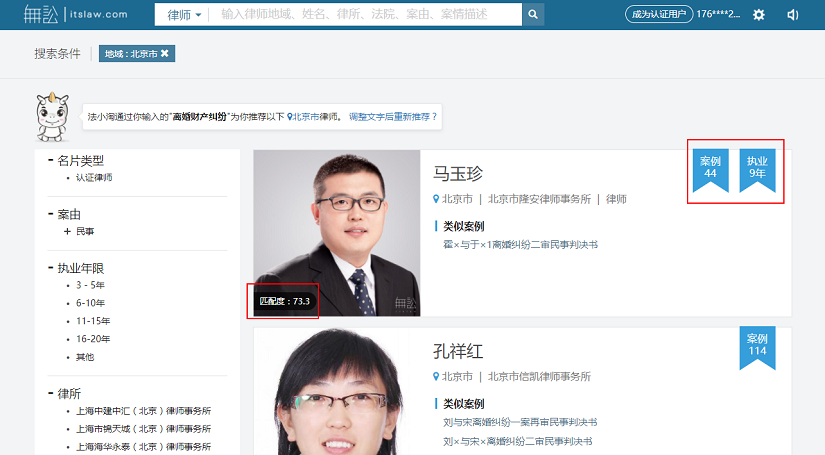Click the lawyer search input field
Screen dimensions: 825x455
(368, 15)
